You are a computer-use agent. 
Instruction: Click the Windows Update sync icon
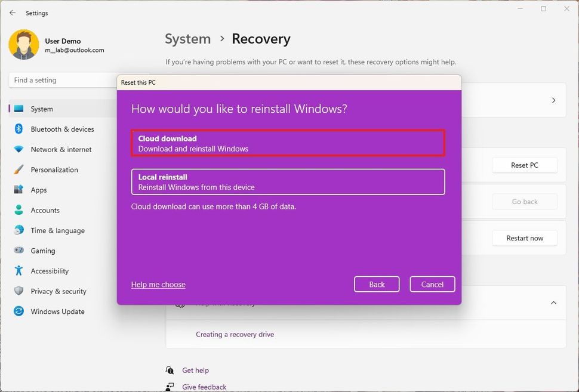[19, 311]
